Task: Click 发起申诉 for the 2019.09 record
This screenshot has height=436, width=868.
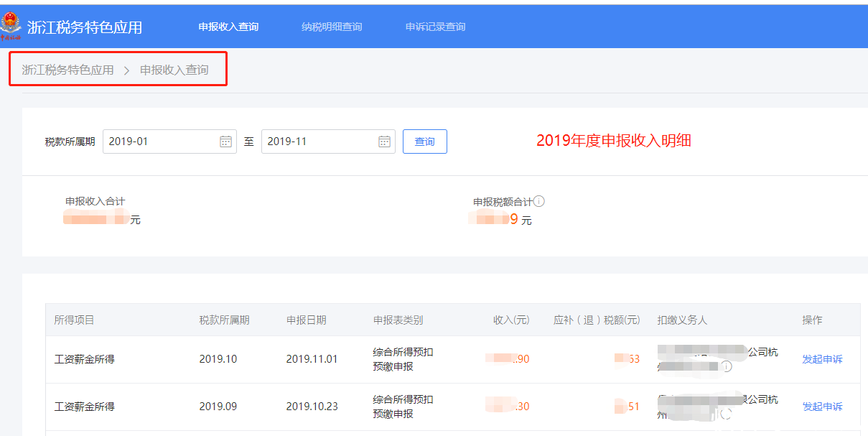Action: click(822, 406)
